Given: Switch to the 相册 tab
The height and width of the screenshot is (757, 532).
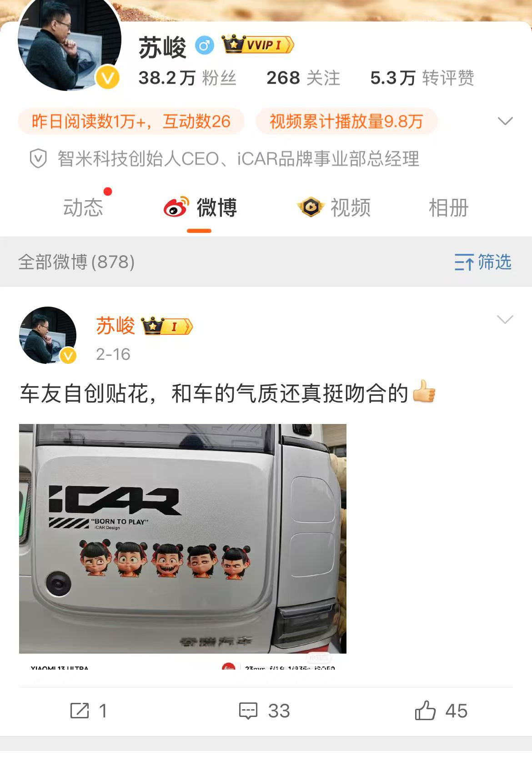Looking at the screenshot, I should click(448, 208).
